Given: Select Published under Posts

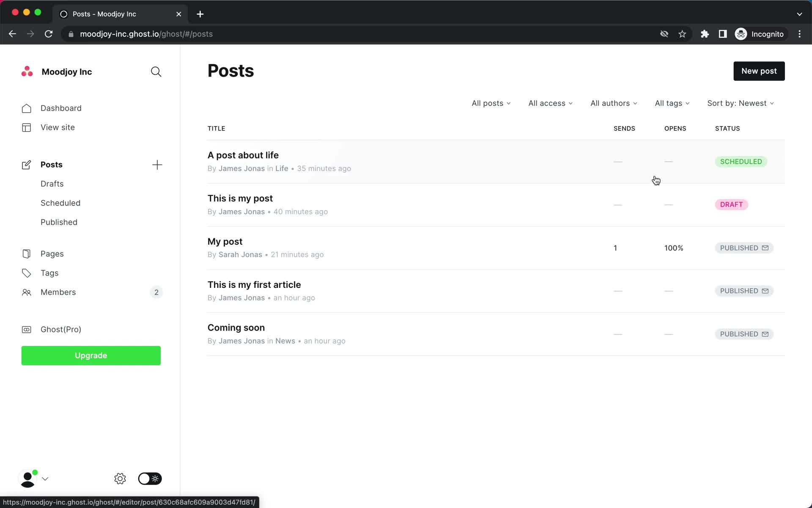Looking at the screenshot, I should (59, 222).
